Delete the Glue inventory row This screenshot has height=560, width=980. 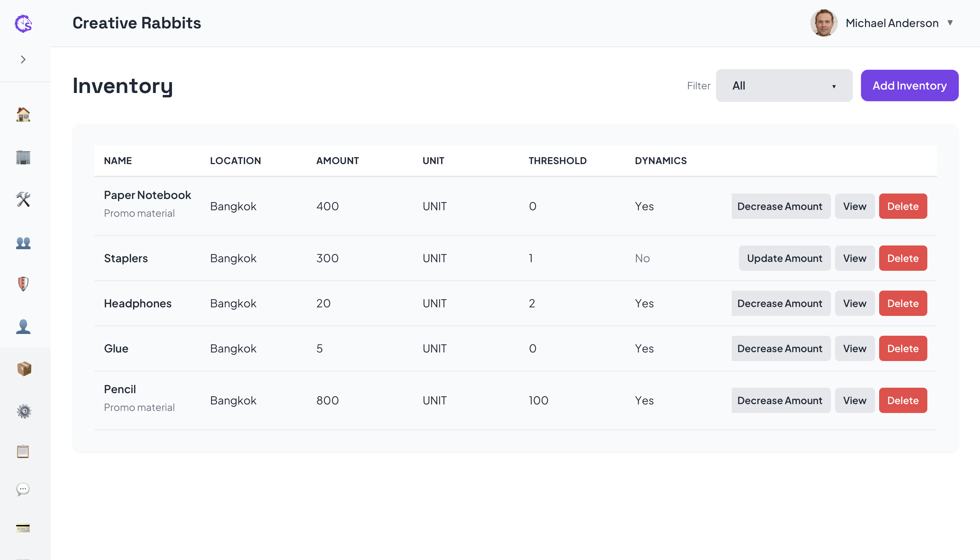coord(903,348)
